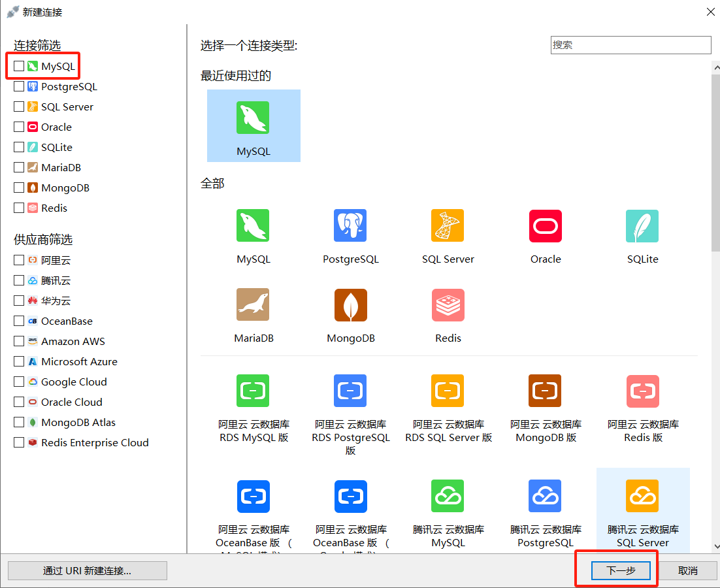Select 腾讯云 云数据库 MySQL icon
Screen dimensions: 720x588
tap(448, 496)
